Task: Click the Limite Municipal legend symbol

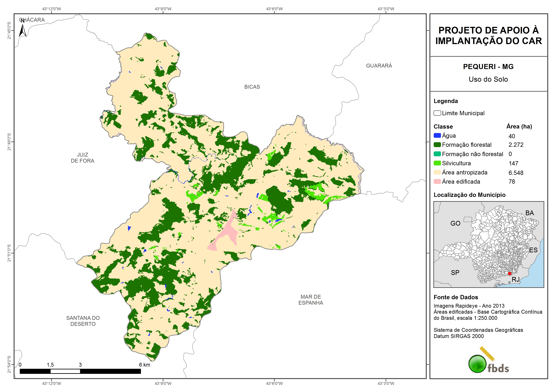Action: click(437, 113)
